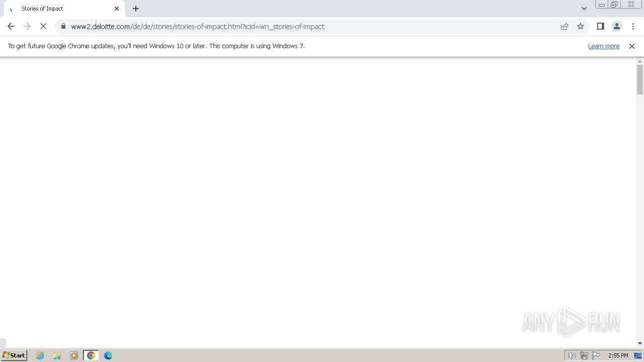Open the Chrome side panel
Image resolution: width=644 pixels, height=362 pixels.
coord(601,26)
